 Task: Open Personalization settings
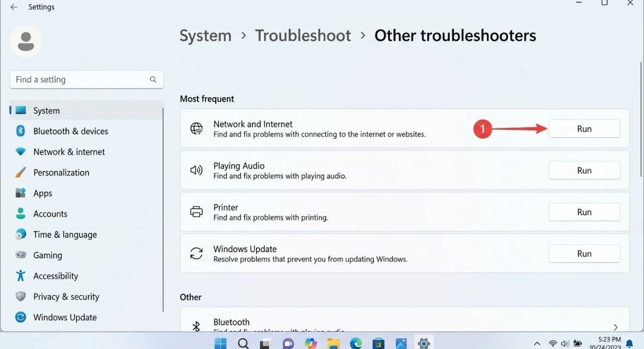click(86, 172)
